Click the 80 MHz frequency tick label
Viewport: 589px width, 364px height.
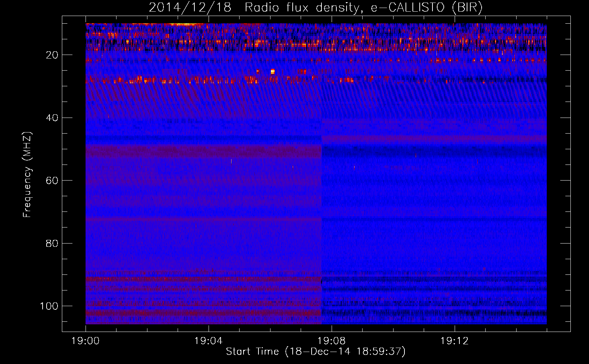click(52, 244)
